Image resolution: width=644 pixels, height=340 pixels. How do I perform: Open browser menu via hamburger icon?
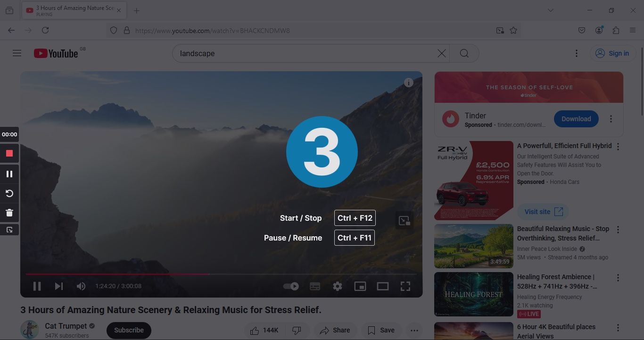(x=633, y=30)
